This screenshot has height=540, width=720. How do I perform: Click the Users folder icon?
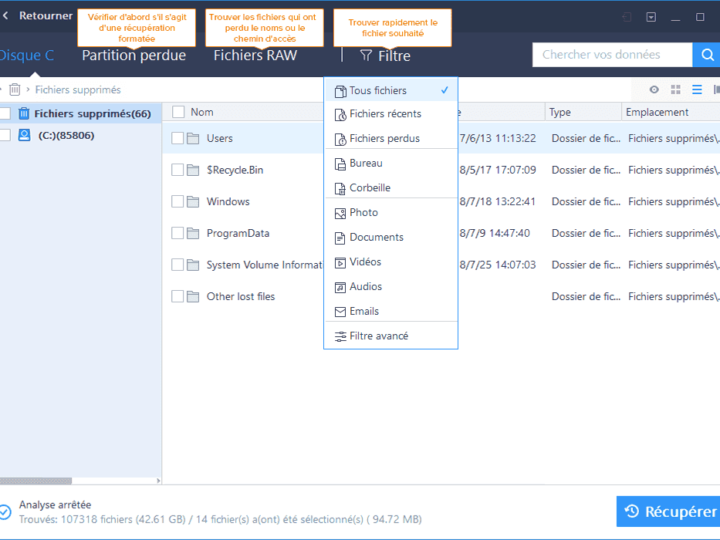[193, 138]
